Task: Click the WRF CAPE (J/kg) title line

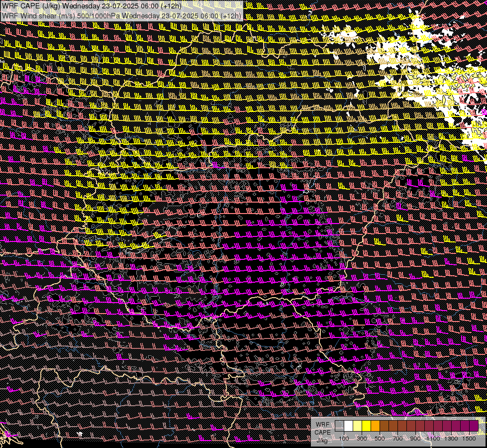Action: coord(92,6)
